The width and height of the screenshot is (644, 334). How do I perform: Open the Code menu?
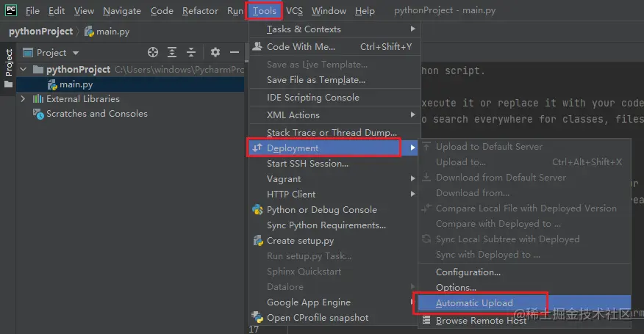pos(162,11)
